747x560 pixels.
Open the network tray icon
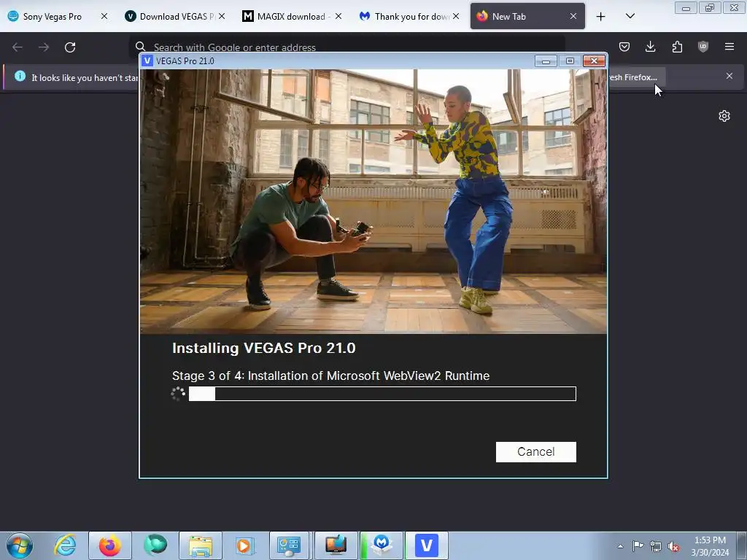point(656,546)
